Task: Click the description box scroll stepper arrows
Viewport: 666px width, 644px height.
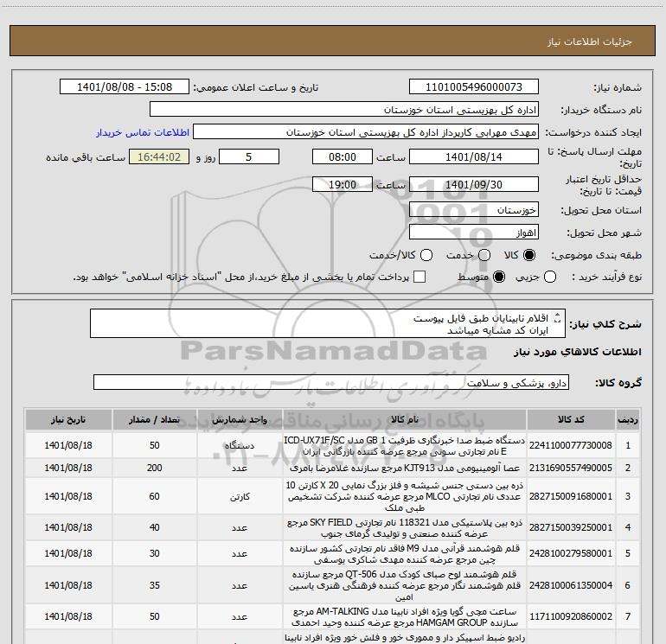Action: 558,317
